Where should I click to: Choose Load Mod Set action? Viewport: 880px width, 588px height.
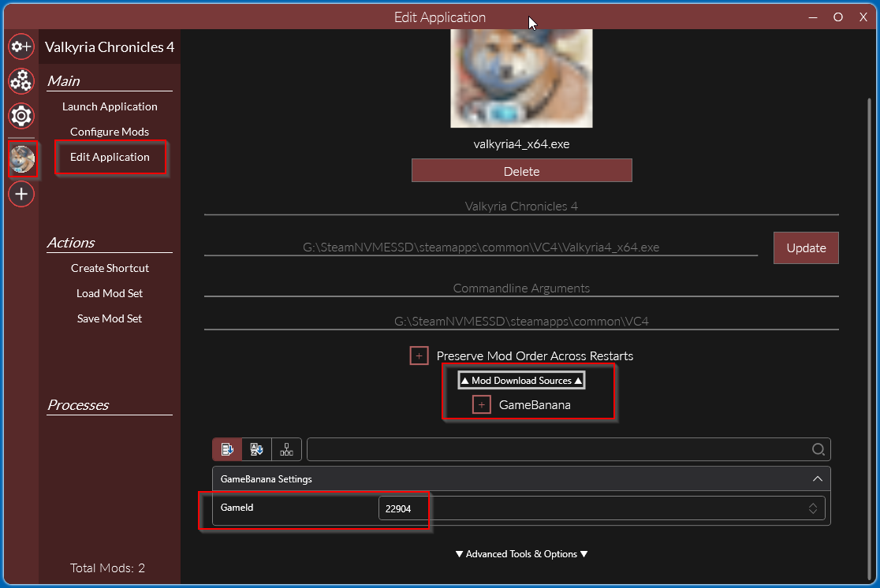pyautogui.click(x=110, y=293)
